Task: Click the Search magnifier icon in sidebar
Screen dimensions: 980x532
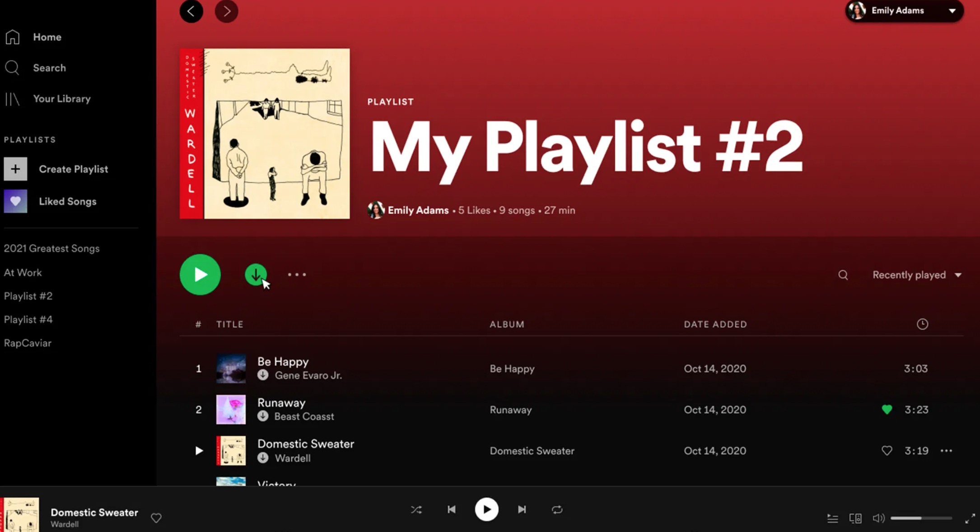Action: 12,68
